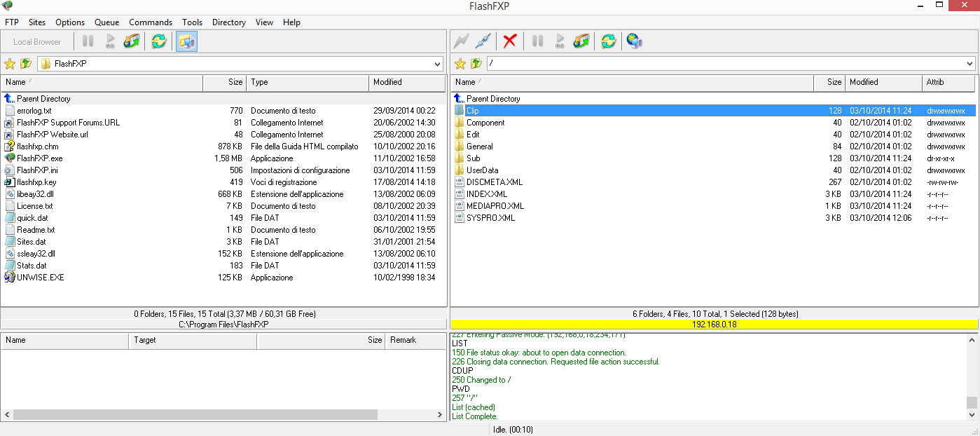
Task: Click the Local Browser button
Action: [x=37, y=41]
